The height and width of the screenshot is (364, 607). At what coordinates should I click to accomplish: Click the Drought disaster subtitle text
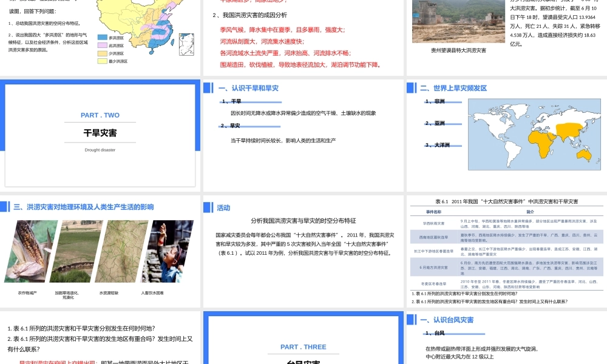tap(101, 150)
